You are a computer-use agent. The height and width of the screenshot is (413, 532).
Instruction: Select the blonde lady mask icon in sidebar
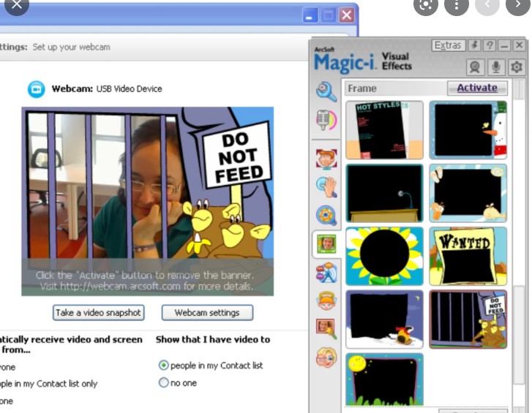[x=326, y=357]
